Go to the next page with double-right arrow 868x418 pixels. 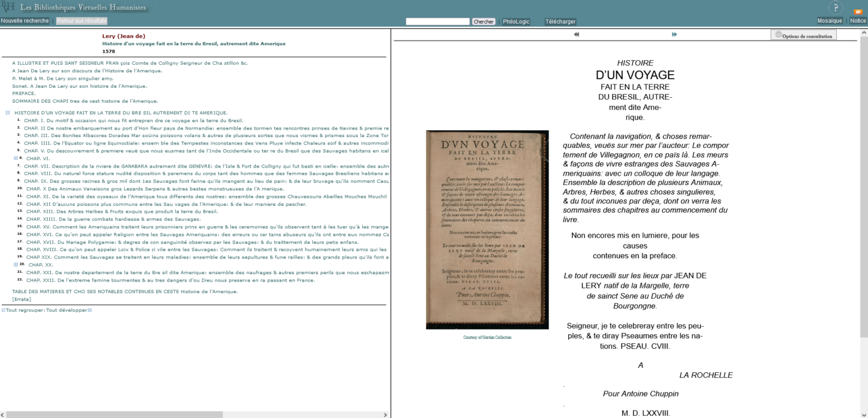click(x=674, y=35)
